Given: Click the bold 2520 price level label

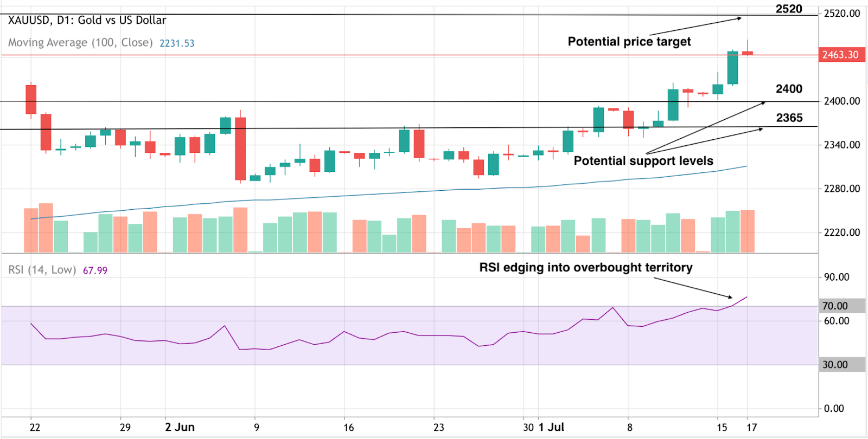Looking at the screenshot, I should [789, 9].
